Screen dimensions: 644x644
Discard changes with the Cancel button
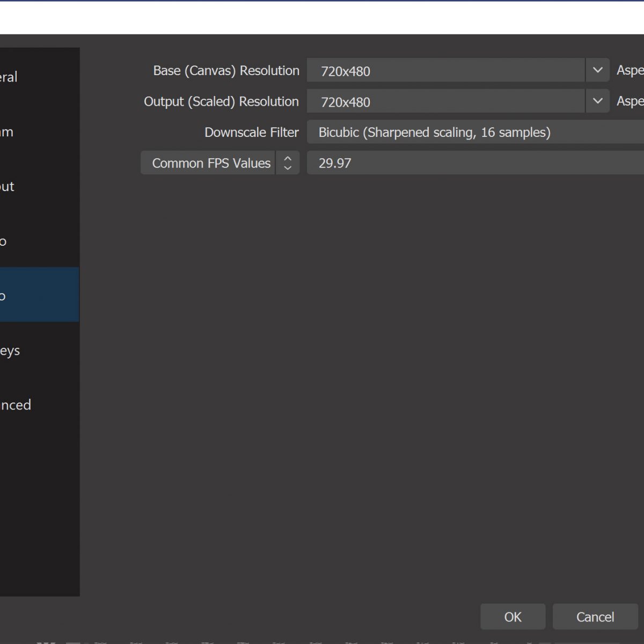[x=595, y=617]
